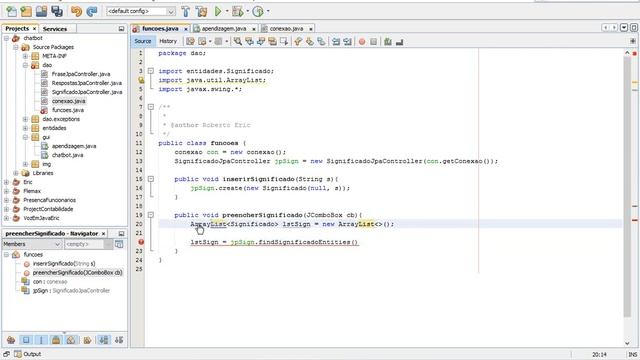Open the conexao.java editor tab

(x=286, y=29)
